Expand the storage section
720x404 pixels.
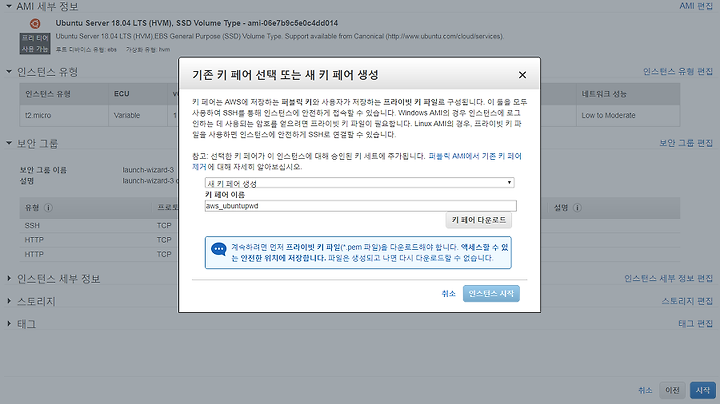tap(9, 301)
